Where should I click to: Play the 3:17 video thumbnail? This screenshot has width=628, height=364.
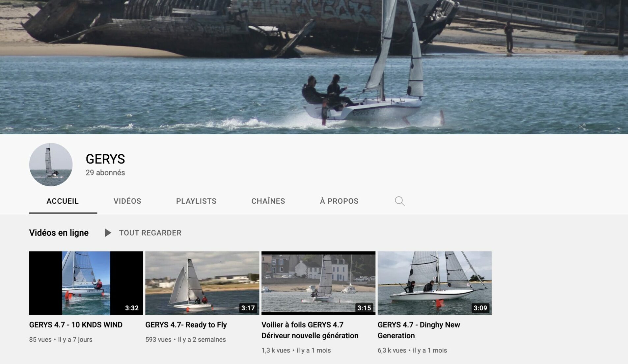202,283
